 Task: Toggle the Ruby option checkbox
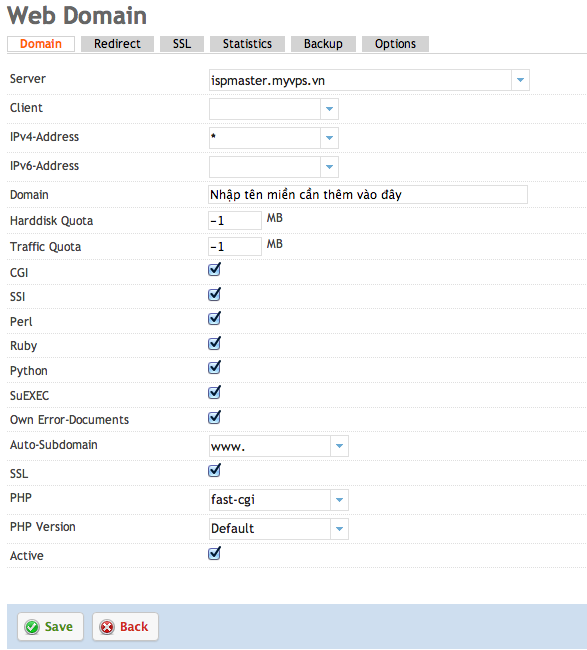click(214, 344)
